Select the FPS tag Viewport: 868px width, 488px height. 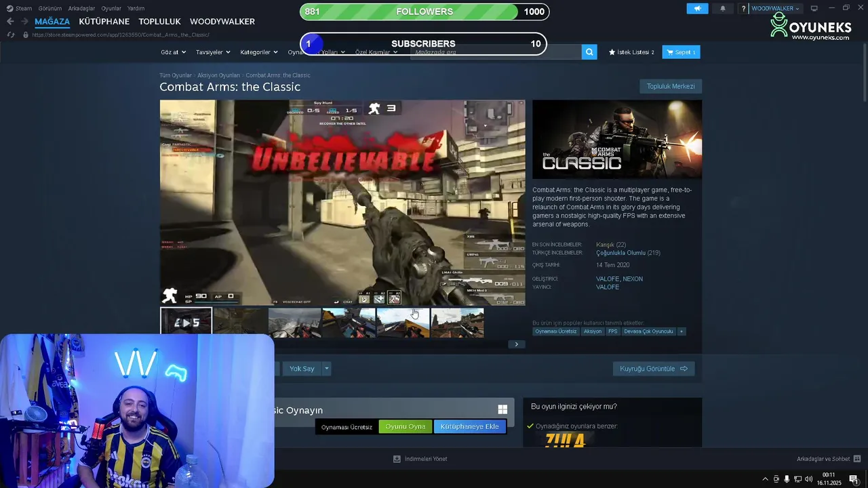(613, 331)
